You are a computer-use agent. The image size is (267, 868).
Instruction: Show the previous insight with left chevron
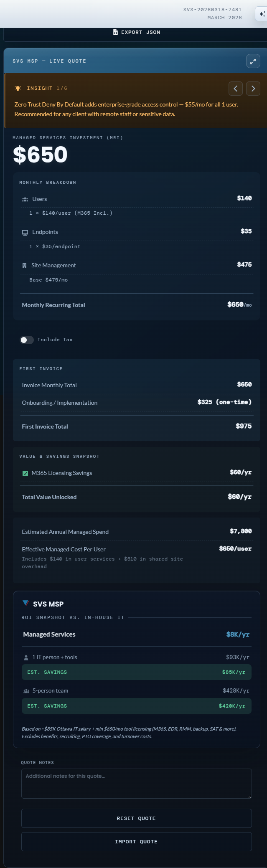point(236,89)
